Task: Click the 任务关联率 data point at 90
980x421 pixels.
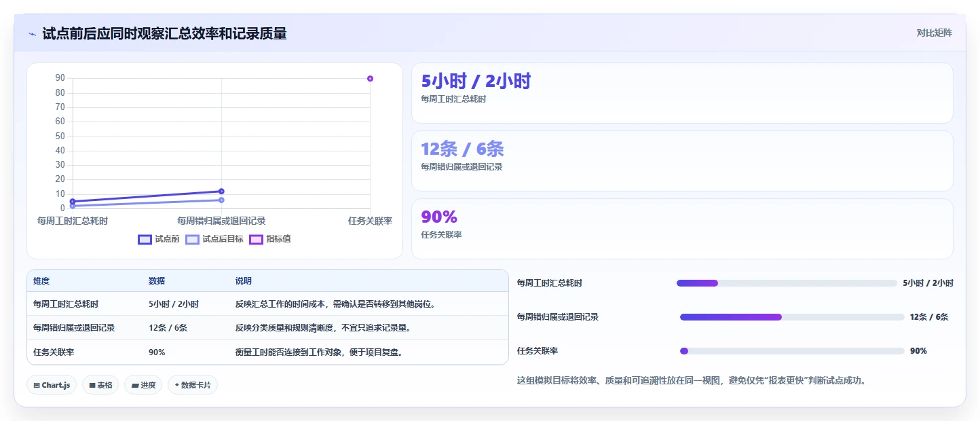Action: pyautogui.click(x=370, y=79)
